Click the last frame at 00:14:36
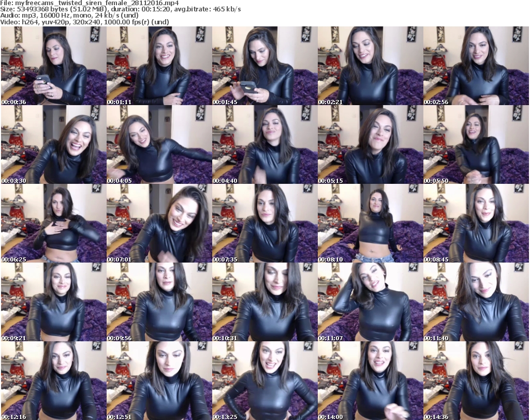 476,381
